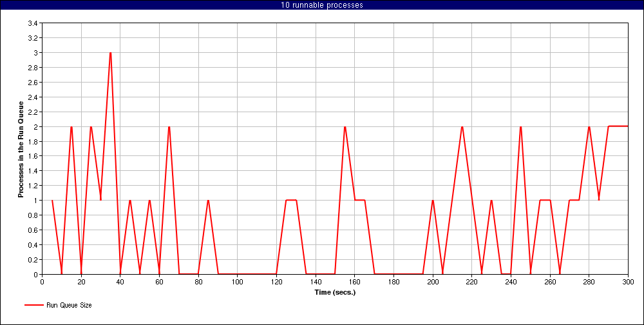Click the peak at 1 near 200 seconds
This screenshot has height=325, width=644.
433,201
